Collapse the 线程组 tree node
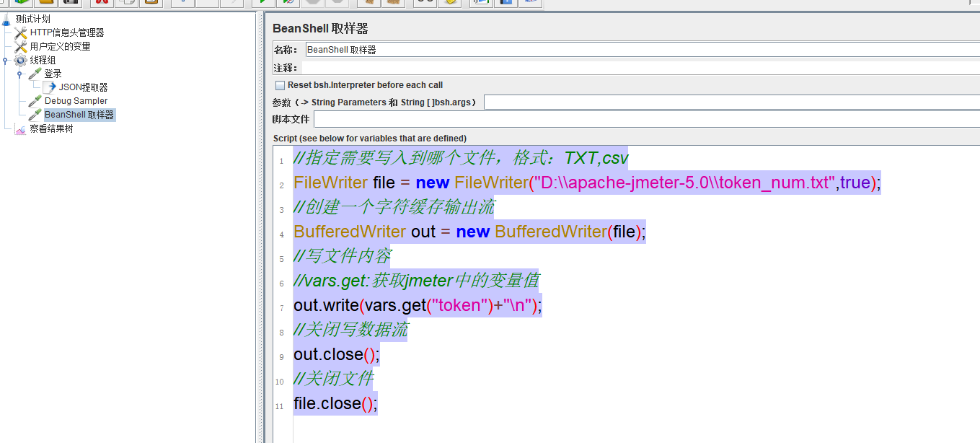980x443 pixels. 6,61
